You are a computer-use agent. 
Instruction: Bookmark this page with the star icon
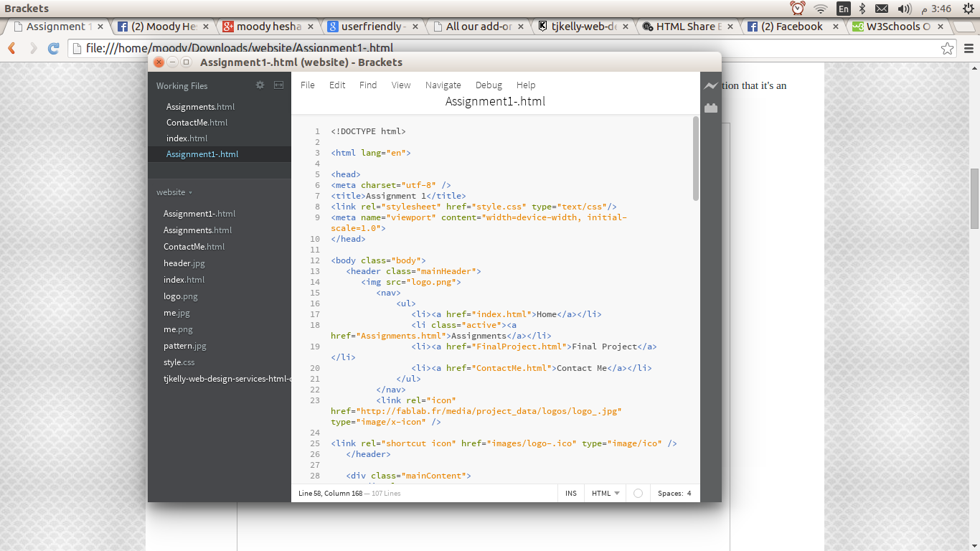tap(947, 48)
